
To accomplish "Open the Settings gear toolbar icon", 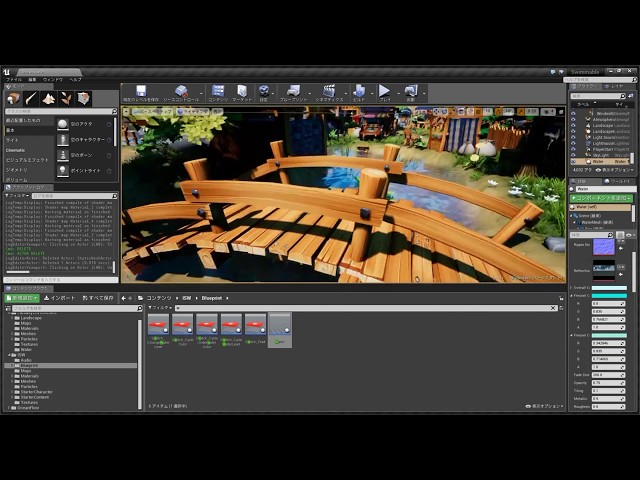I will pos(264,91).
